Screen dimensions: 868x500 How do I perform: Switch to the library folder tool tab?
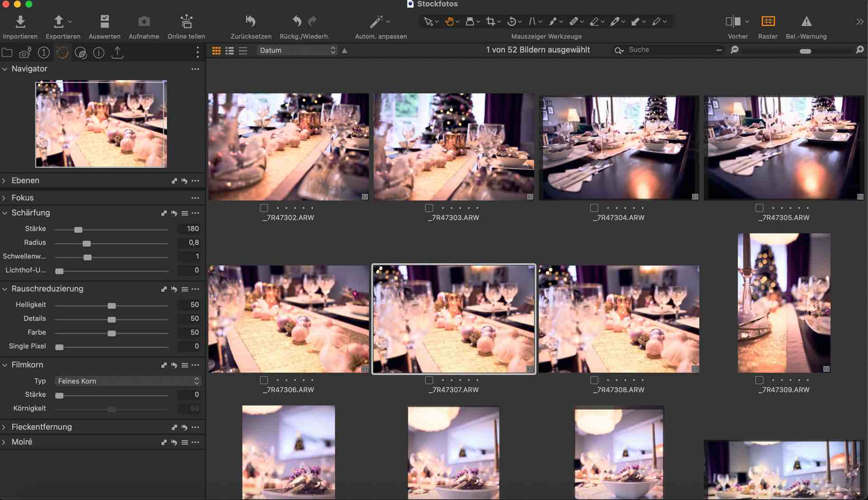coord(7,52)
